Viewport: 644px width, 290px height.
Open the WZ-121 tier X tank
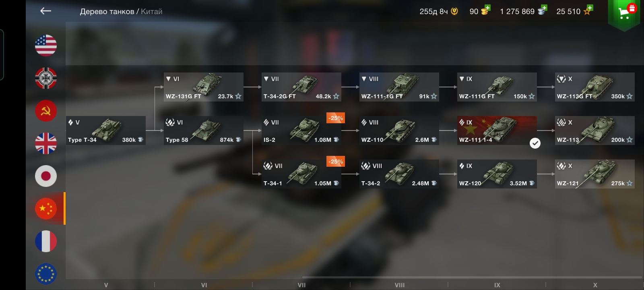595,174
